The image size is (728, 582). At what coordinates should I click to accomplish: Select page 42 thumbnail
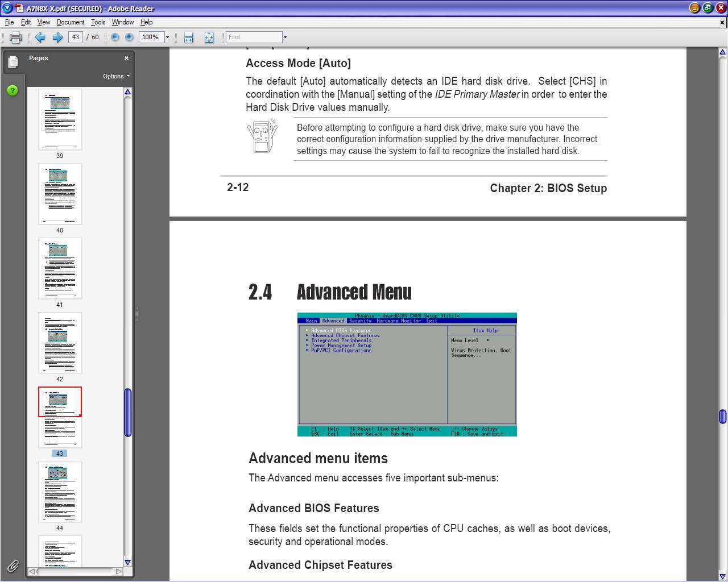click(60, 343)
